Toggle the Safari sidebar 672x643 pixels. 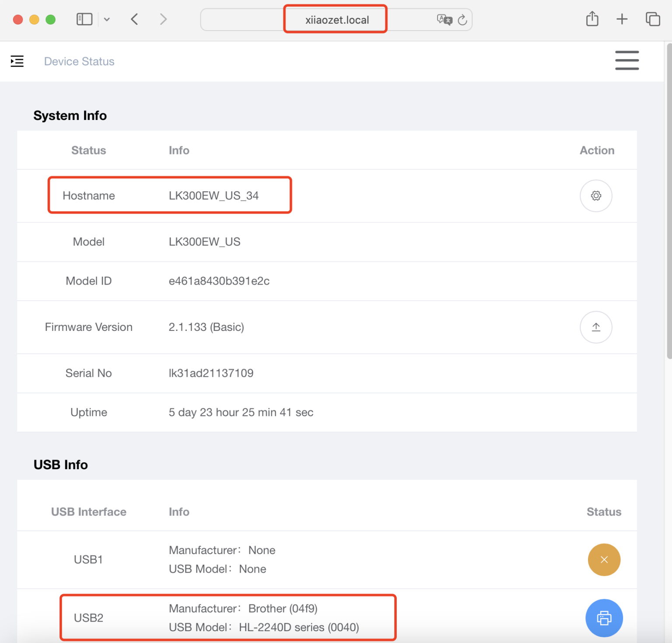(84, 19)
